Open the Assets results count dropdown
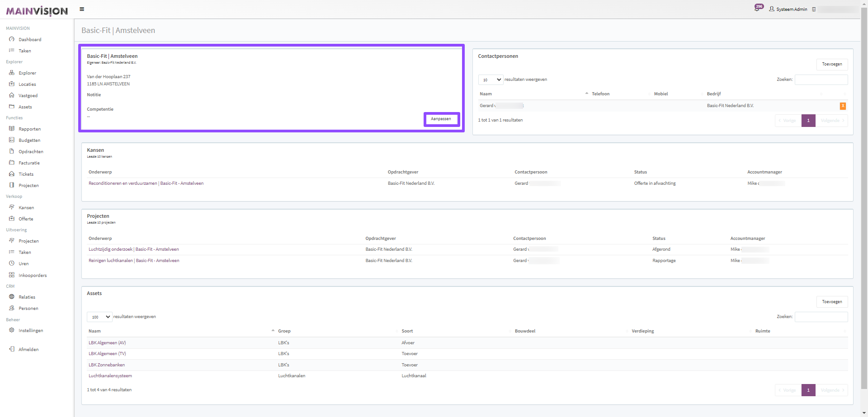868x417 pixels. (99, 317)
